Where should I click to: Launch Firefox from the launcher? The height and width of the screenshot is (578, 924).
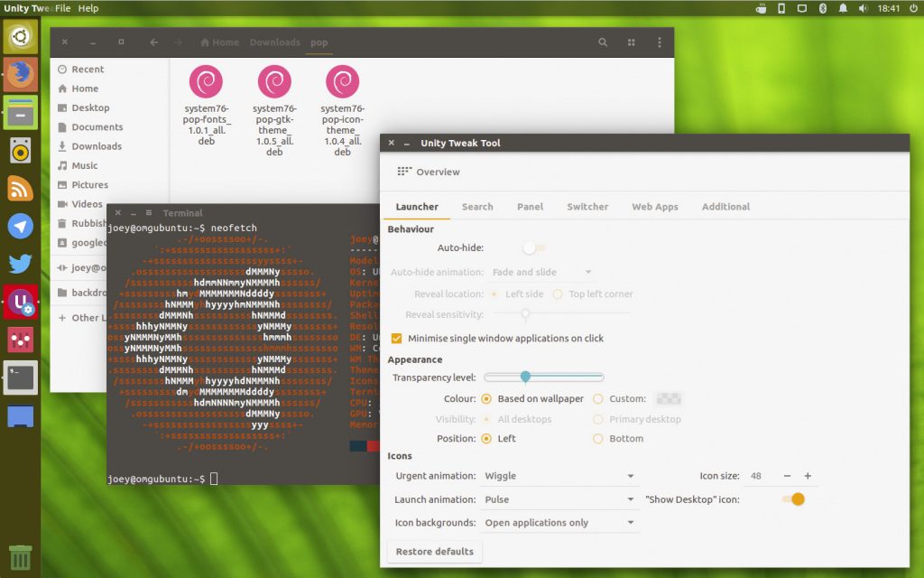(21, 74)
